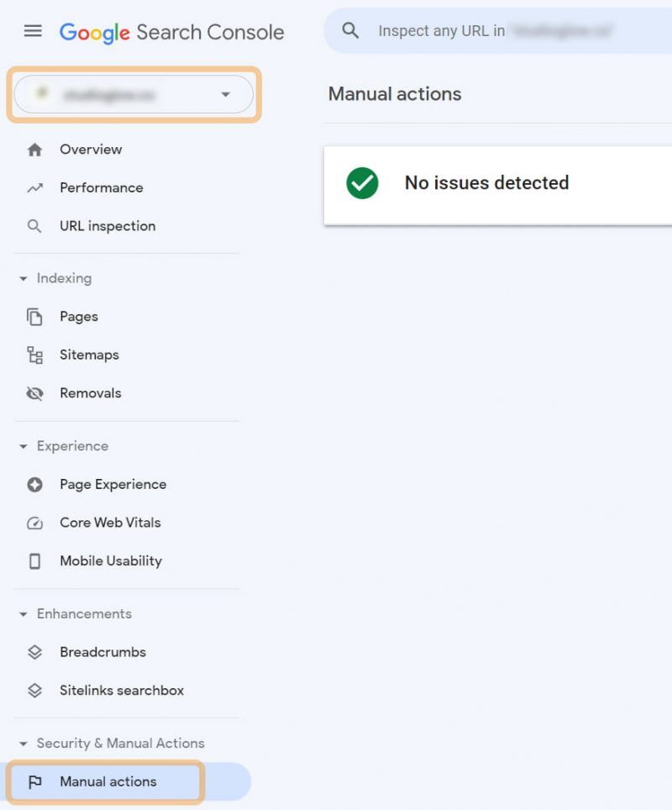Click the Google Search Console logo
The image size is (672, 810).
171,32
